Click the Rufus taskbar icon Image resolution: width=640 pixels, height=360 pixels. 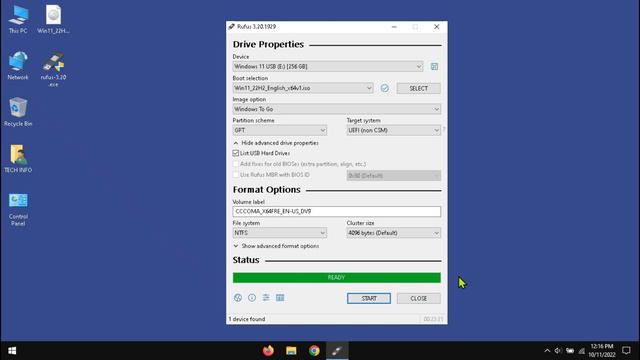point(337,351)
